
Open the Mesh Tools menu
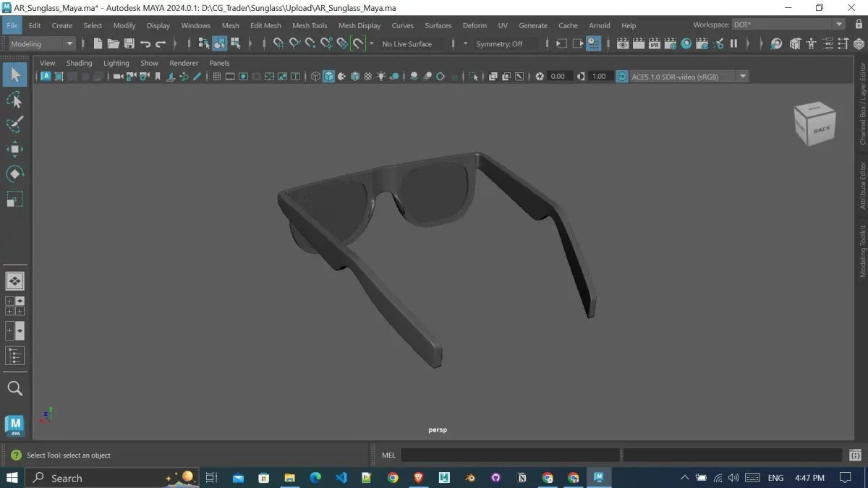(x=310, y=25)
